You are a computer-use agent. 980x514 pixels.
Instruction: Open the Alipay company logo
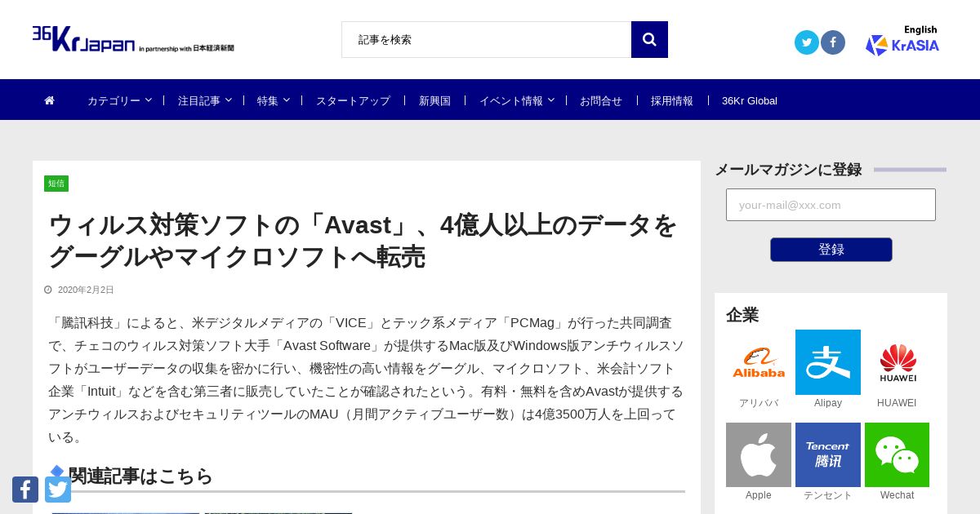pyautogui.click(x=828, y=362)
